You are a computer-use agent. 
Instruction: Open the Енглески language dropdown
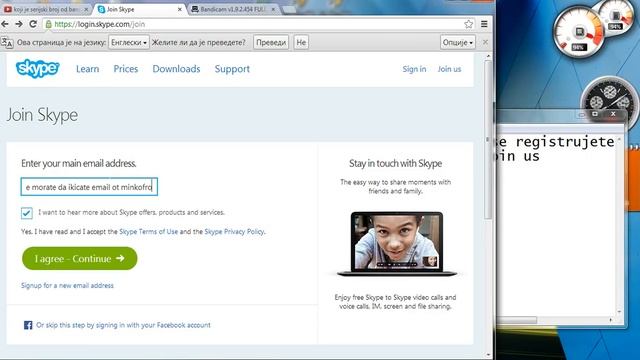click(x=129, y=42)
